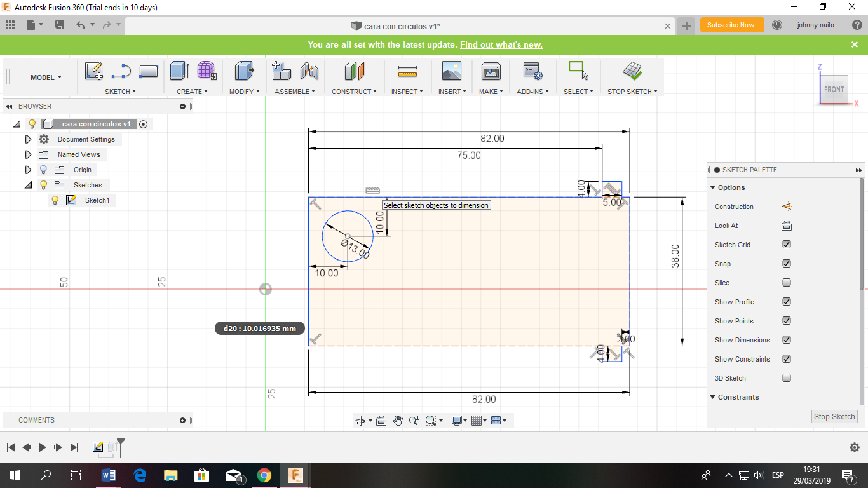
Task: Dismiss the green update notification banner
Action: (855, 44)
